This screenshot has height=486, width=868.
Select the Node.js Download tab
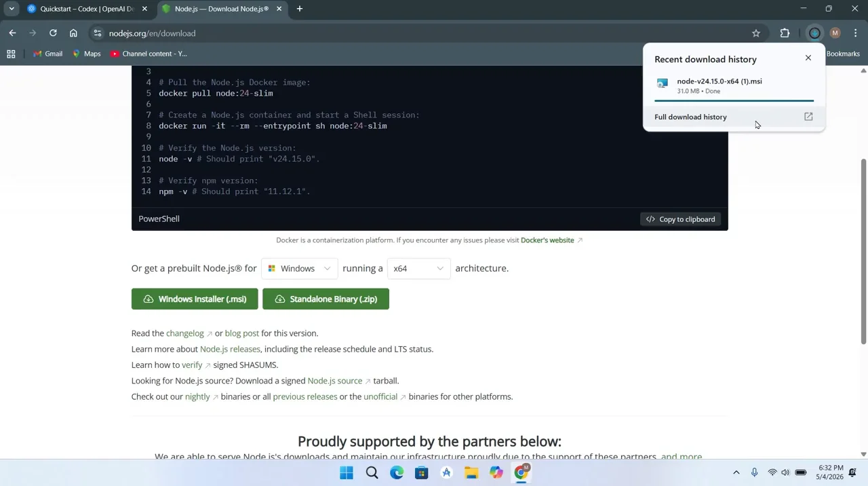click(221, 9)
